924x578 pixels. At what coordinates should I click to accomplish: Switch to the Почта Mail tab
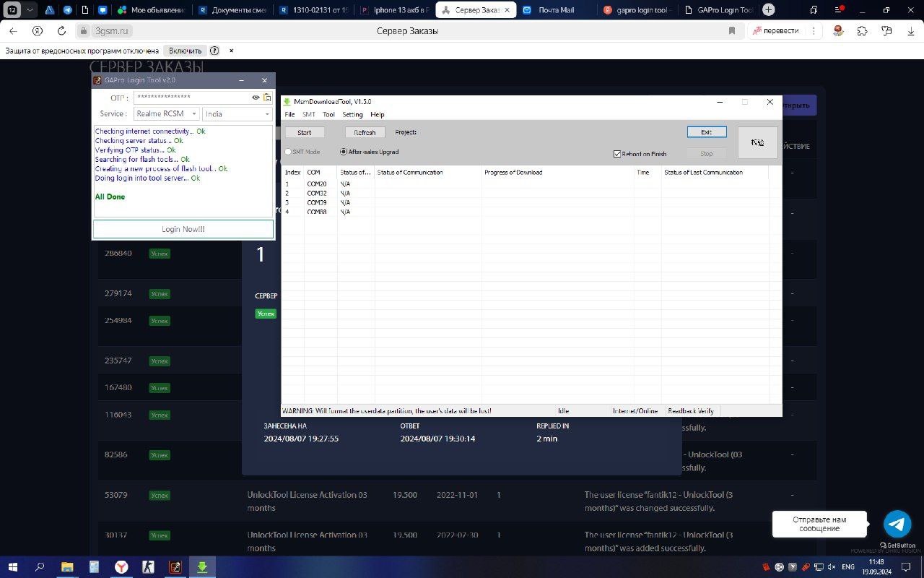(557, 10)
